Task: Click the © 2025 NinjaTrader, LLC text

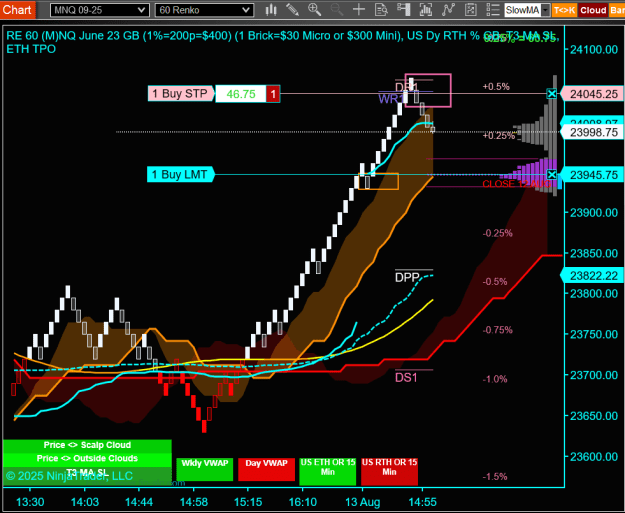Action: pos(69,476)
